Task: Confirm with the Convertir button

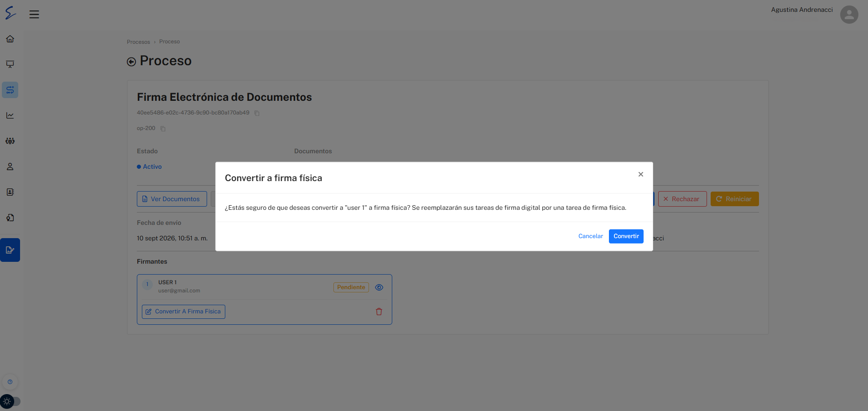Action: click(x=626, y=236)
